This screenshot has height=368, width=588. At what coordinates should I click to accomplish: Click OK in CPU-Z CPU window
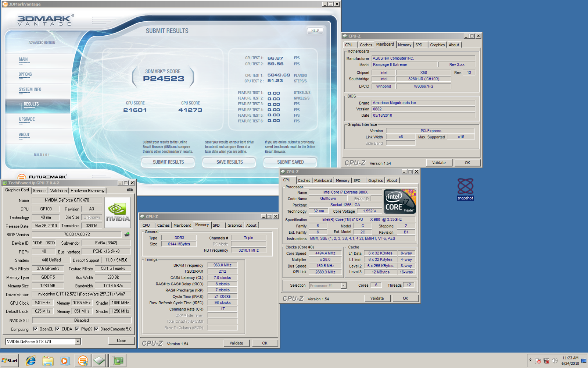(405, 298)
